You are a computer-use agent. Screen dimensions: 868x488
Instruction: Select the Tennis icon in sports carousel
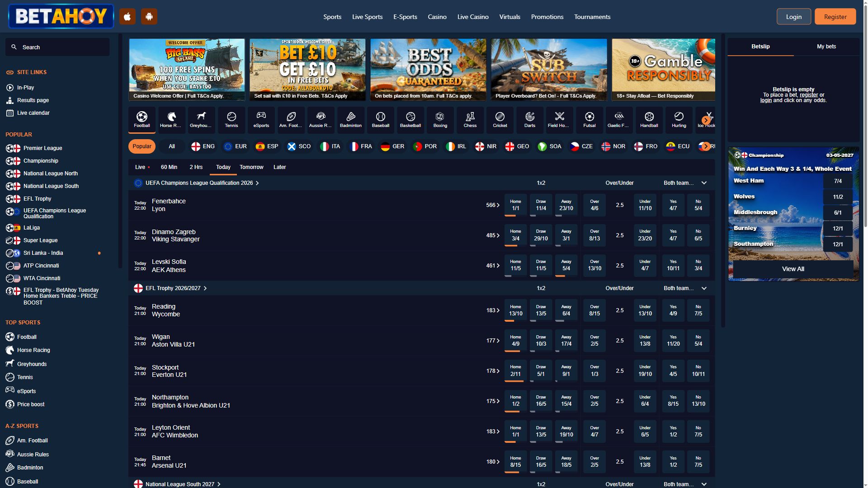pyautogui.click(x=231, y=120)
